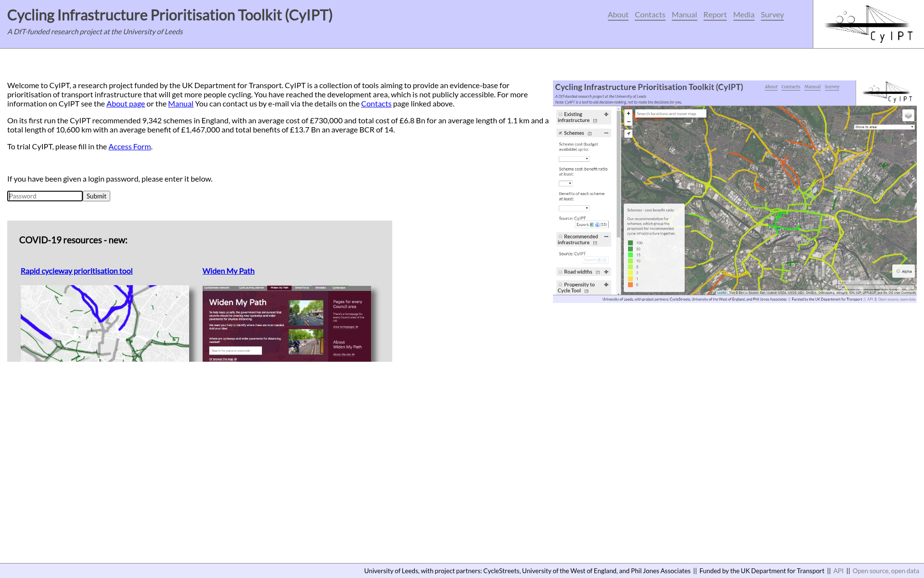Click the 'COVID-19 resources - new:' heading
The height and width of the screenshot is (578, 924).
coord(73,240)
